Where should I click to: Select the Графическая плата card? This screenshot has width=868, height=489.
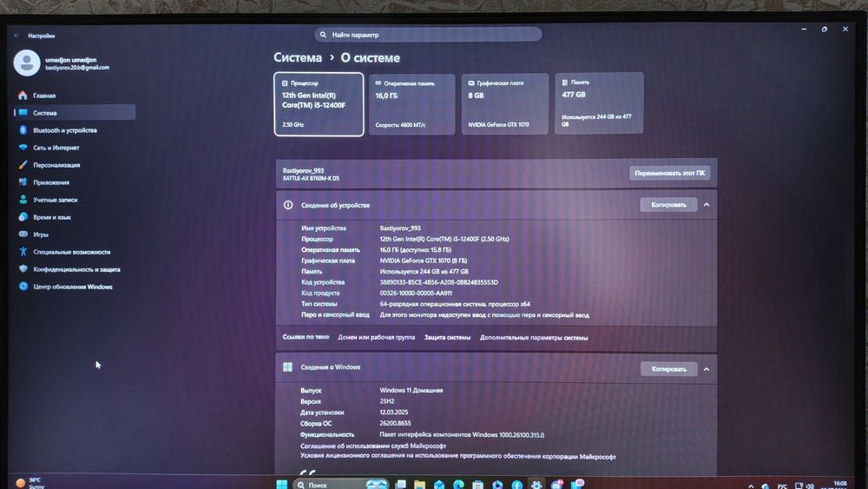[x=505, y=104]
